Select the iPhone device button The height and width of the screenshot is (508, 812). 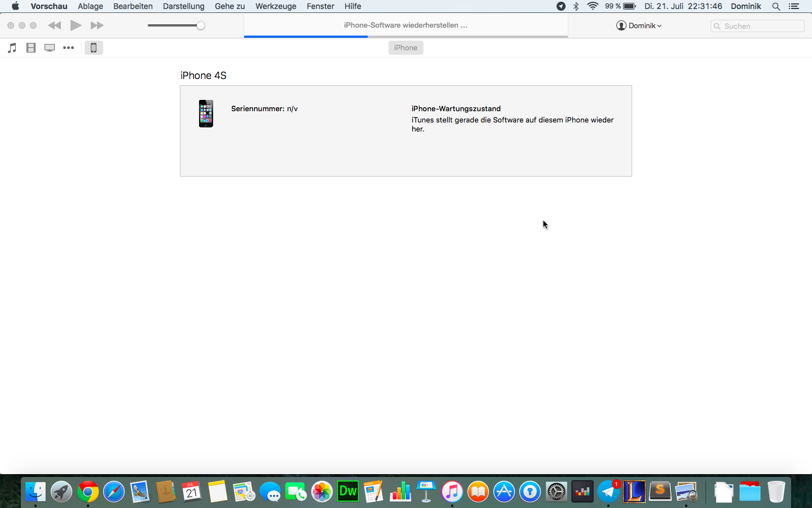coord(94,48)
